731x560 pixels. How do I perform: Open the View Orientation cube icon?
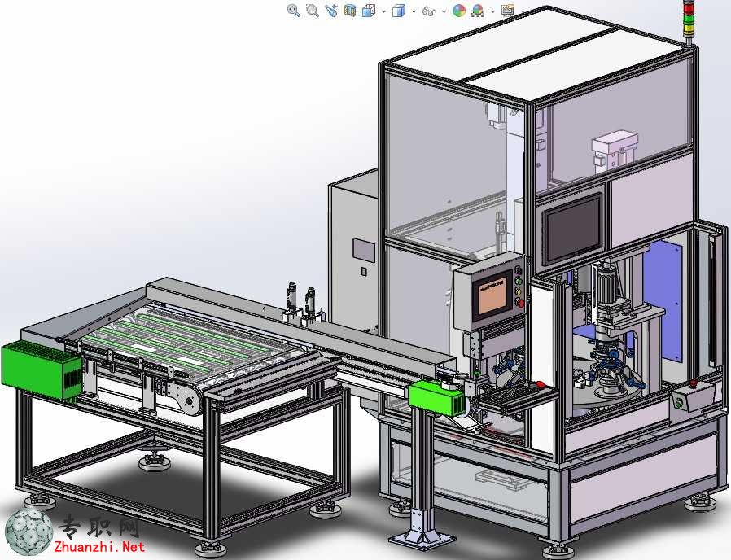369,11
